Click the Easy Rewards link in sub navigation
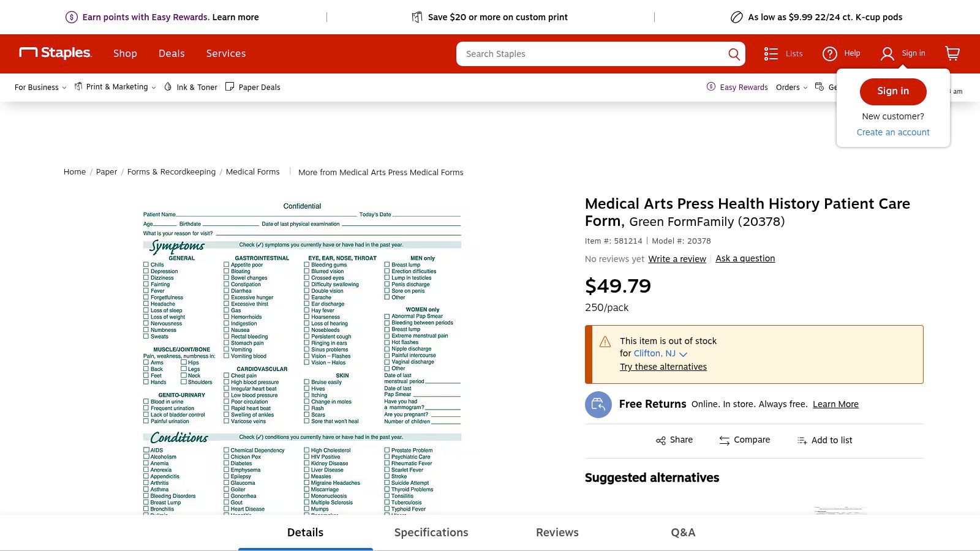This screenshot has height=551, width=980. click(744, 88)
